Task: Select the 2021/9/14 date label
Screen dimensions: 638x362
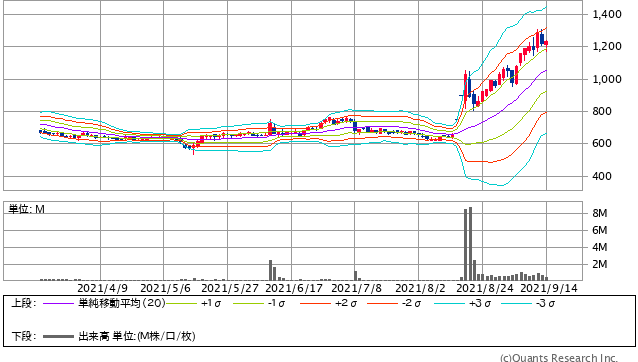Action: click(549, 288)
